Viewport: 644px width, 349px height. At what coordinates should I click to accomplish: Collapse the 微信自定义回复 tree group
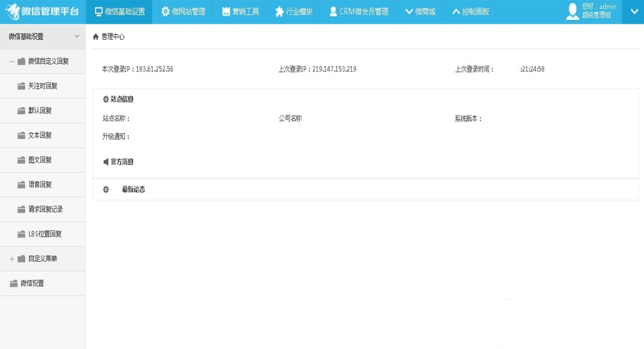point(12,61)
